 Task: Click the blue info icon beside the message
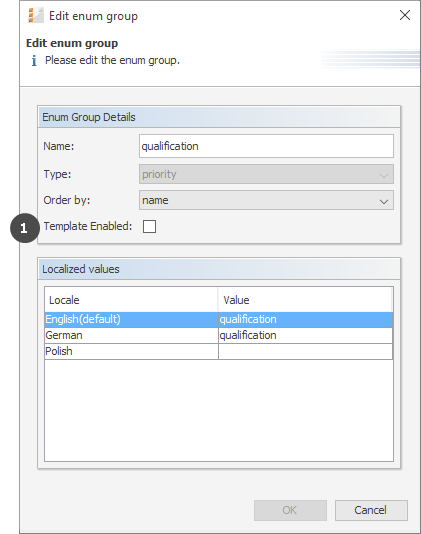point(34,61)
